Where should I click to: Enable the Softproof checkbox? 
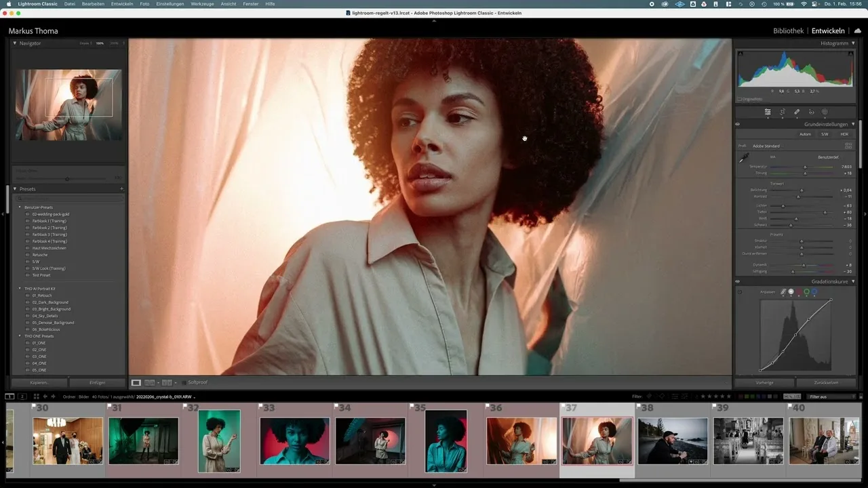click(x=184, y=382)
